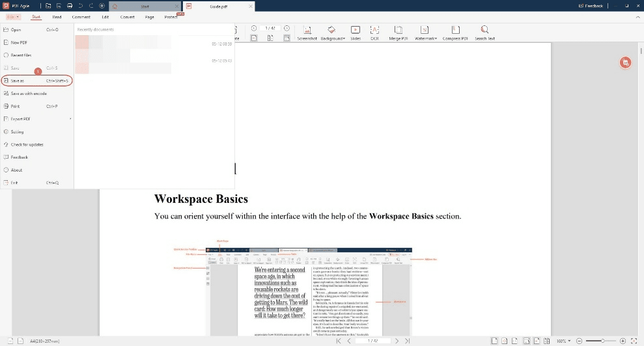
Task: Open the Screenshot tool in the ribbon
Action: 307,33
